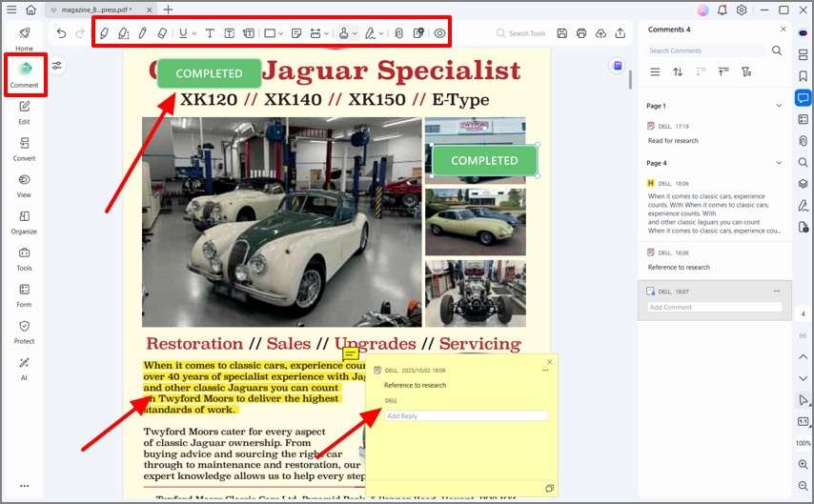The image size is (814, 504).
Task: Open notifications bell
Action: tap(722, 10)
